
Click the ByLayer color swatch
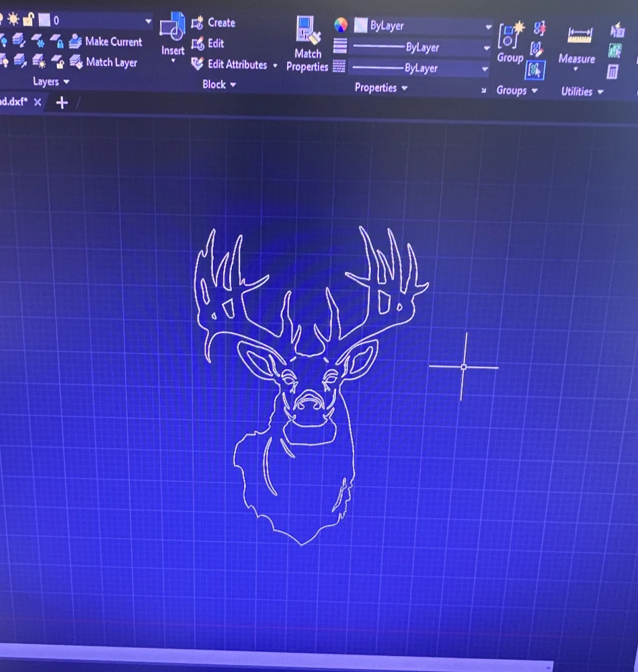point(361,26)
